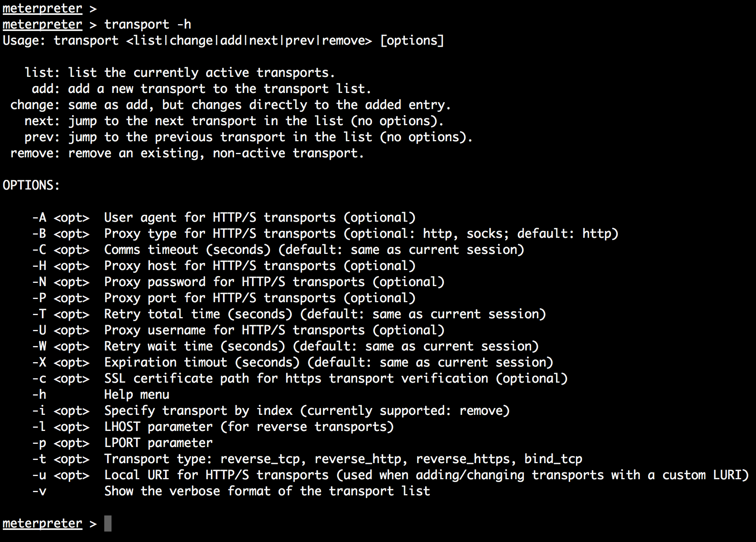Click the -A option flag

[39, 218]
